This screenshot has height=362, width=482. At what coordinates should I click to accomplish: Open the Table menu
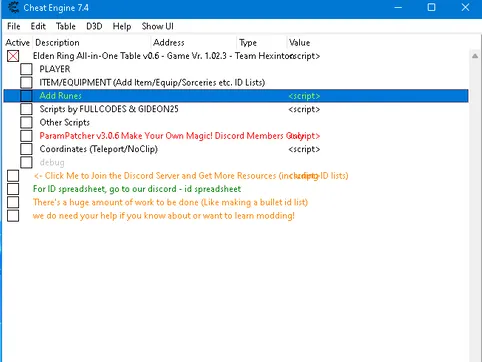66,26
